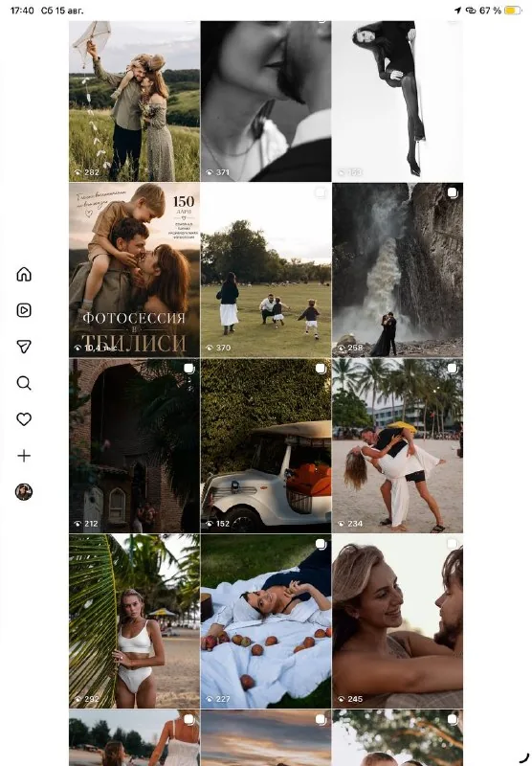Open kite family field post 282 views
This screenshot has width=532, height=766.
pyautogui.click(x=134, y=101)
